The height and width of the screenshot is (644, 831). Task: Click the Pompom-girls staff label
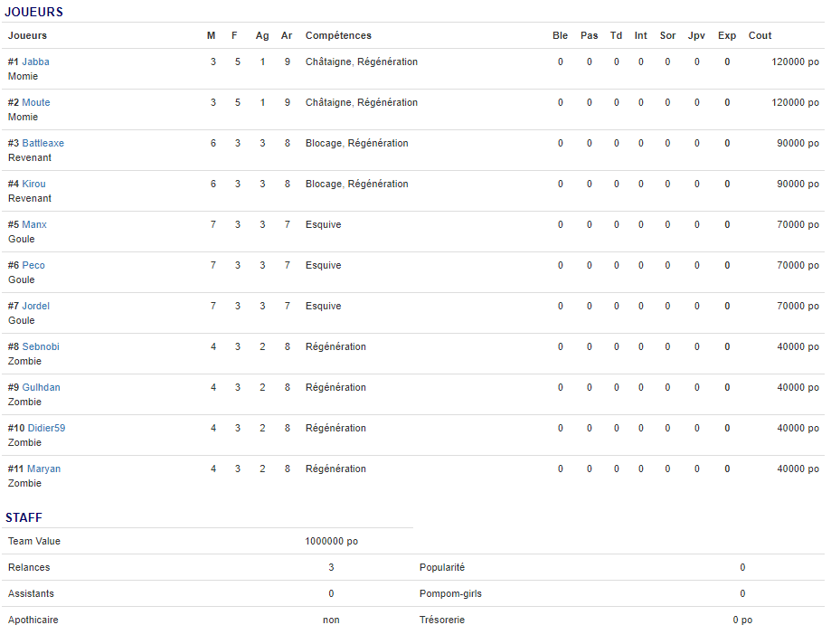(450, 593)
